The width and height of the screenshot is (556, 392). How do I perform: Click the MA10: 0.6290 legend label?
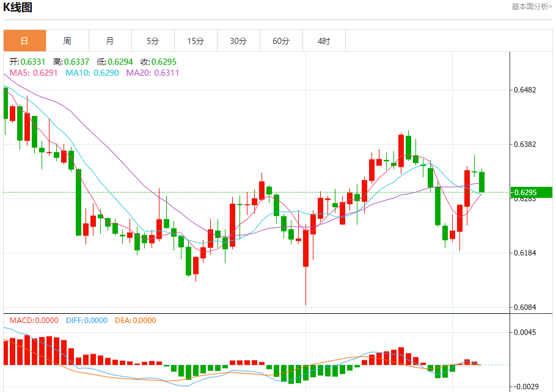point(92,73)
